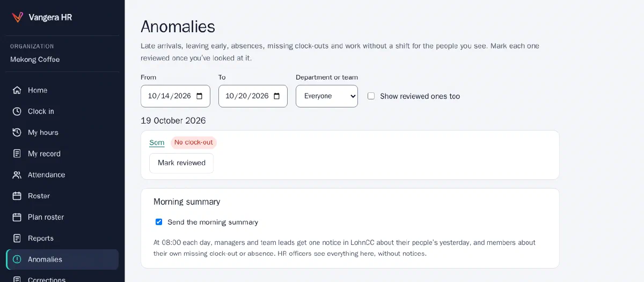Click the Anomalies alert icon
This screenshot has height=282, width=644.
pos(17,259)
